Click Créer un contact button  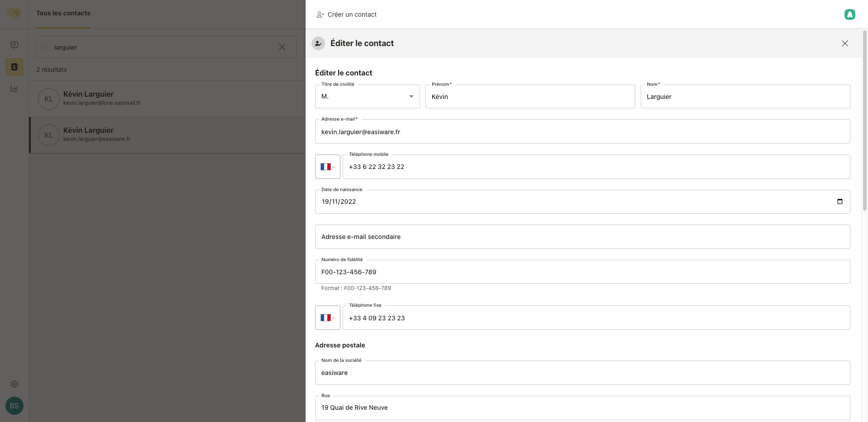pyautogui.click(x=347, y=14)
